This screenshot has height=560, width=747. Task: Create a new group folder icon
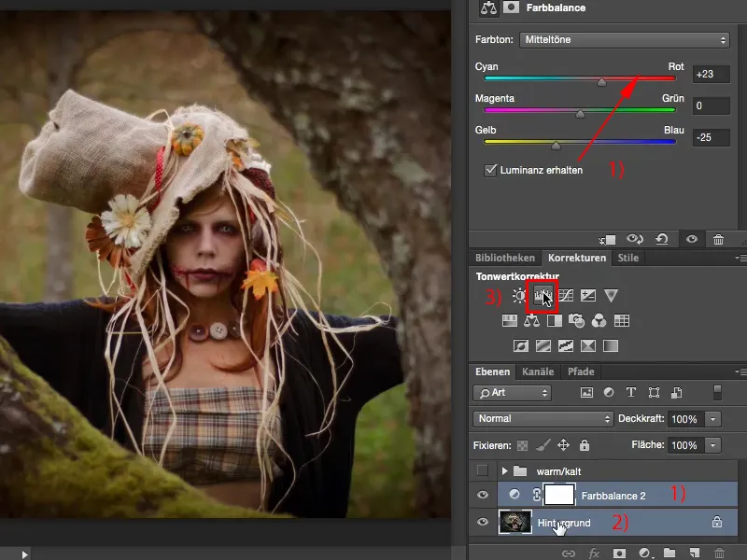click(669, 553)
